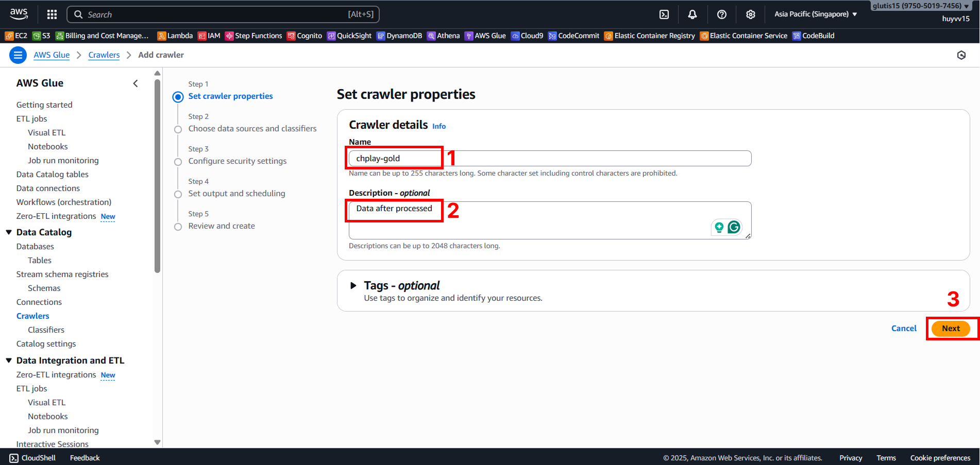Image resolution: width=980 pixels, height=465 pixels.
Task: Toggle the hamburger navigation menu
Action: pos(18,55)
